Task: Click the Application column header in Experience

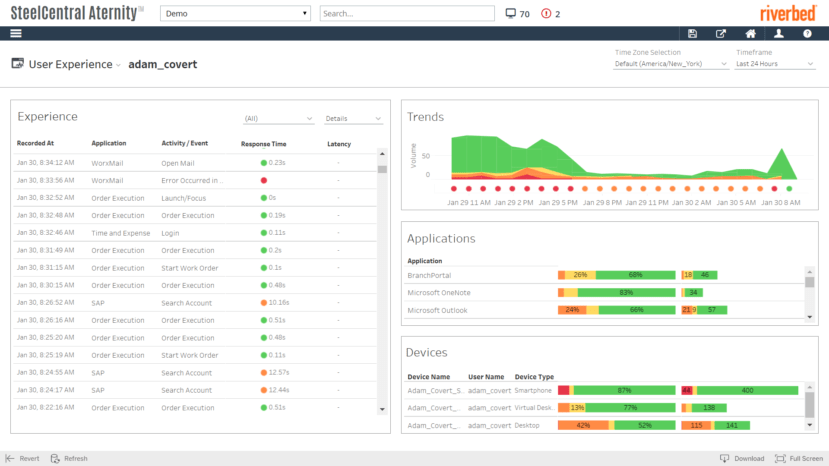Action: (108, 143)
